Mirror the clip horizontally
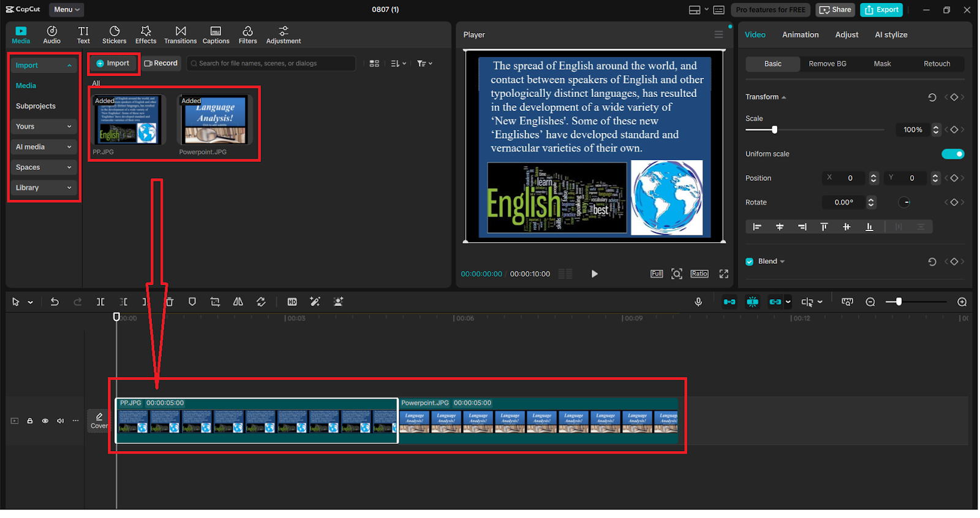This screenshot has width=980, height=518. (238, 302)
